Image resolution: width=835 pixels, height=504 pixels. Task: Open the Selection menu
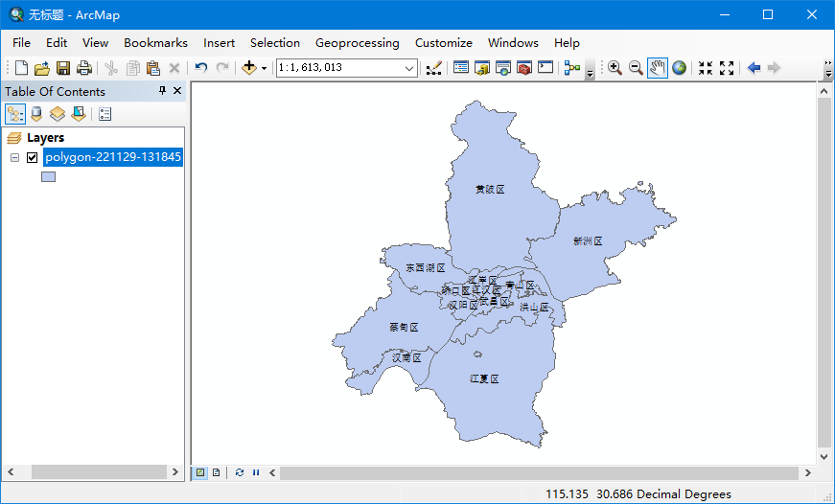pos(275,42)
